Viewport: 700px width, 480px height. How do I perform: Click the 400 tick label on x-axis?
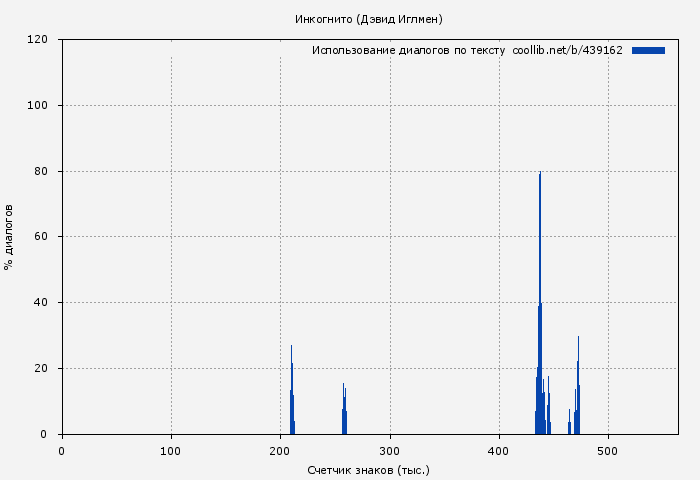500,451
